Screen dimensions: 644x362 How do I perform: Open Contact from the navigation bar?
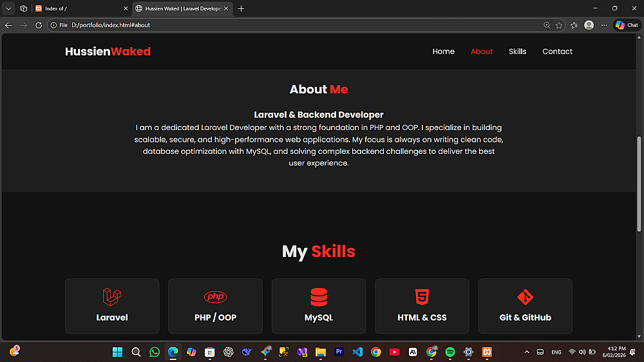[557, 52]
